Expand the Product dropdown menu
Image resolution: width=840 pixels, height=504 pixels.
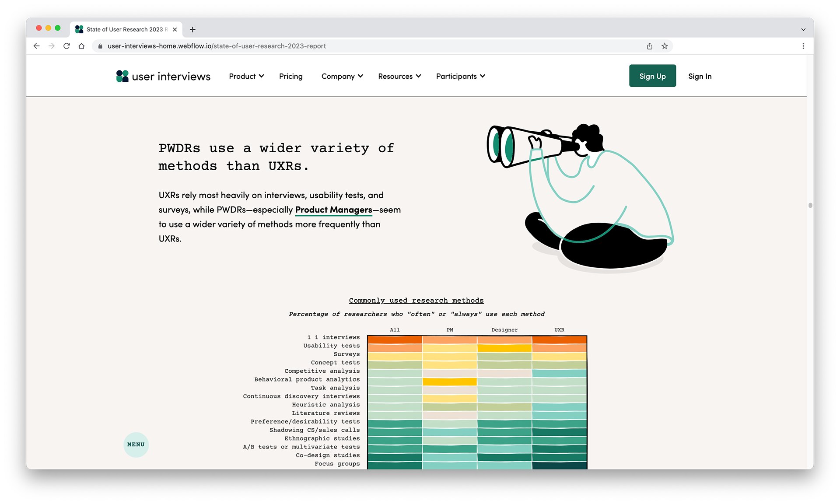coord(246,76)
